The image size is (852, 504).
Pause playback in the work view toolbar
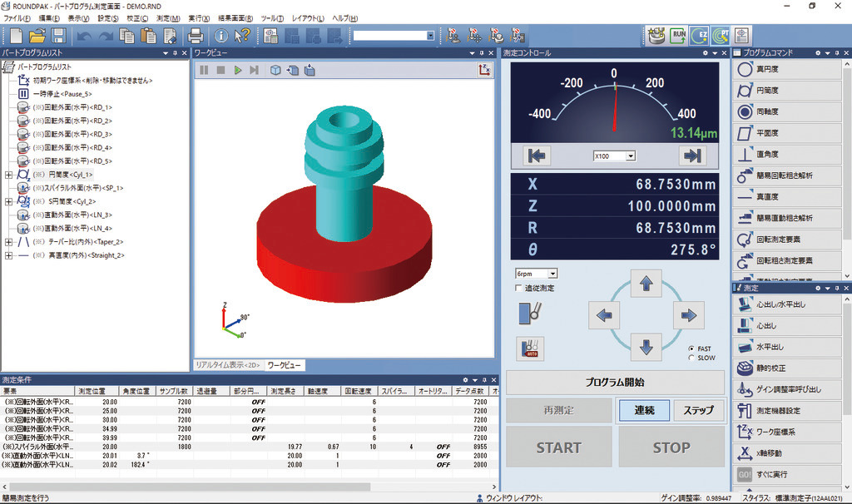tap(205, 70)
